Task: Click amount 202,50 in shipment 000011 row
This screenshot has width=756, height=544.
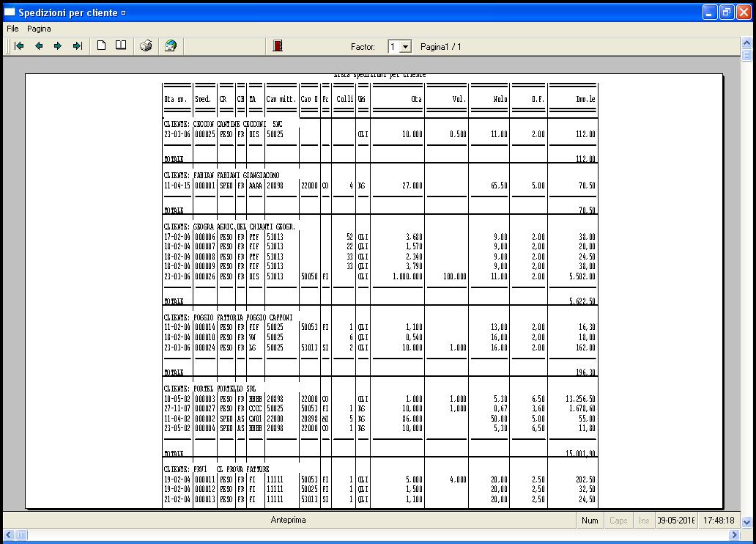Action: [585, 479]
